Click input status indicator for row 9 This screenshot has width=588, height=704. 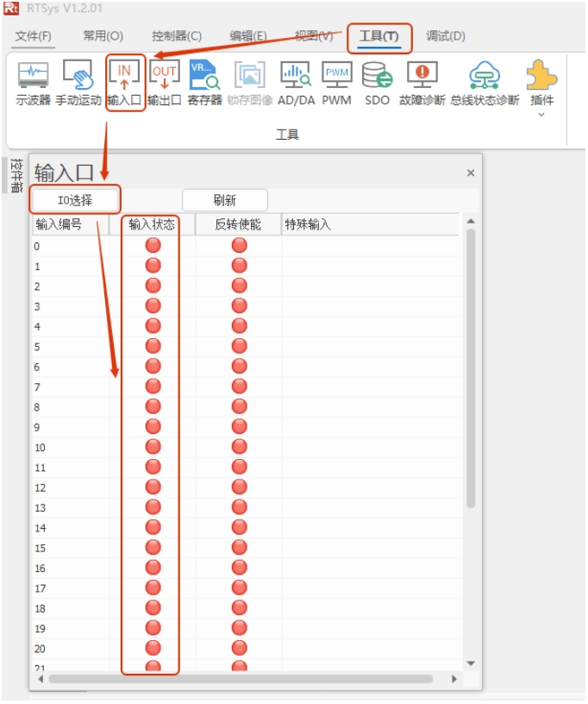point(153,426)
